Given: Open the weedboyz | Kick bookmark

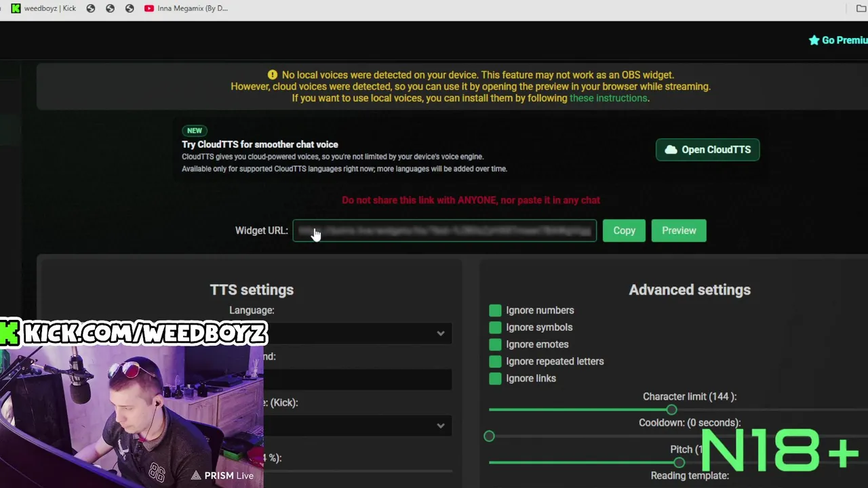Looking at the screenshot, I should (43, 8).
